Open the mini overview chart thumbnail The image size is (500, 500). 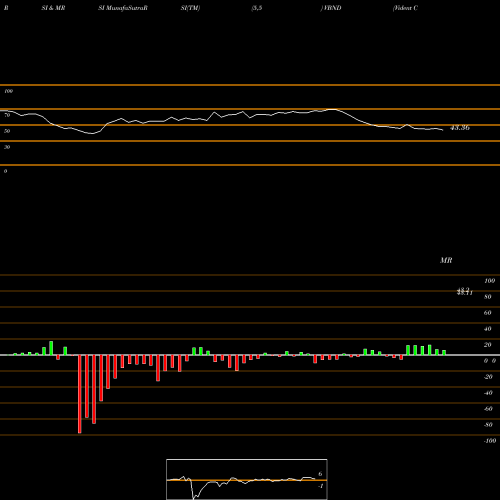tap(247, 479)
